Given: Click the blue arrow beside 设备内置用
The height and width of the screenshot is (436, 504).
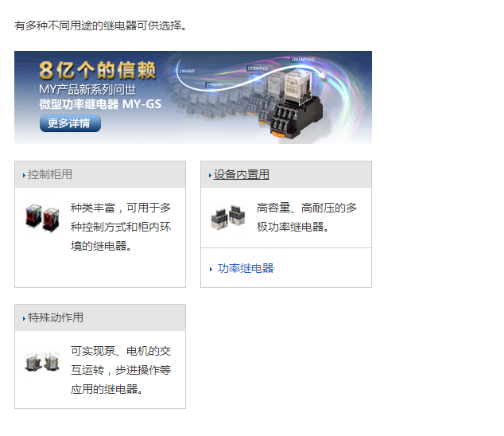Looking at the screenshot, I should (x=210, y=175).
